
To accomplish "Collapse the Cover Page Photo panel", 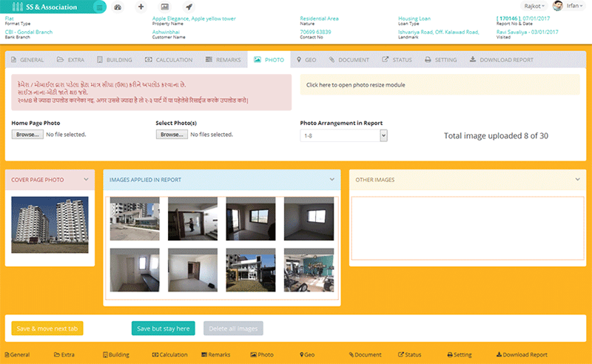I will [x=87, y=179].
